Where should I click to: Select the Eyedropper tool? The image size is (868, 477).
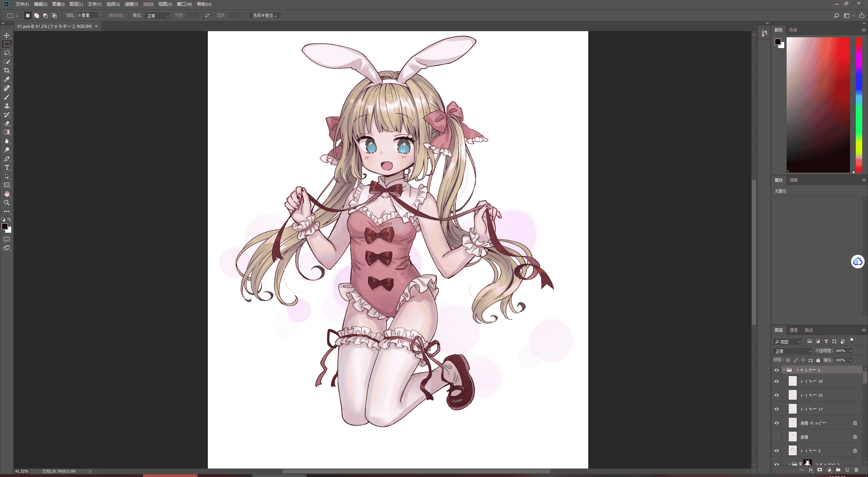pos(7,79)
